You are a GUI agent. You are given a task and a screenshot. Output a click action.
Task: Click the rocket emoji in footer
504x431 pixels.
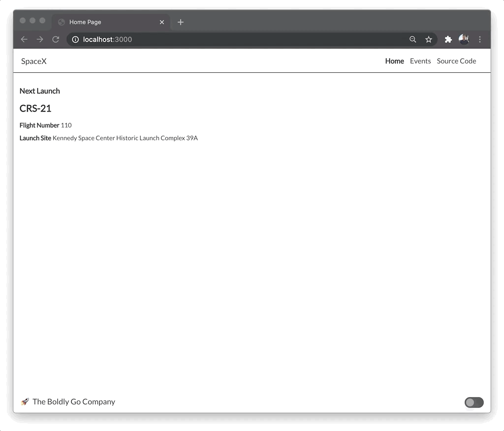[x=25, y=402]
